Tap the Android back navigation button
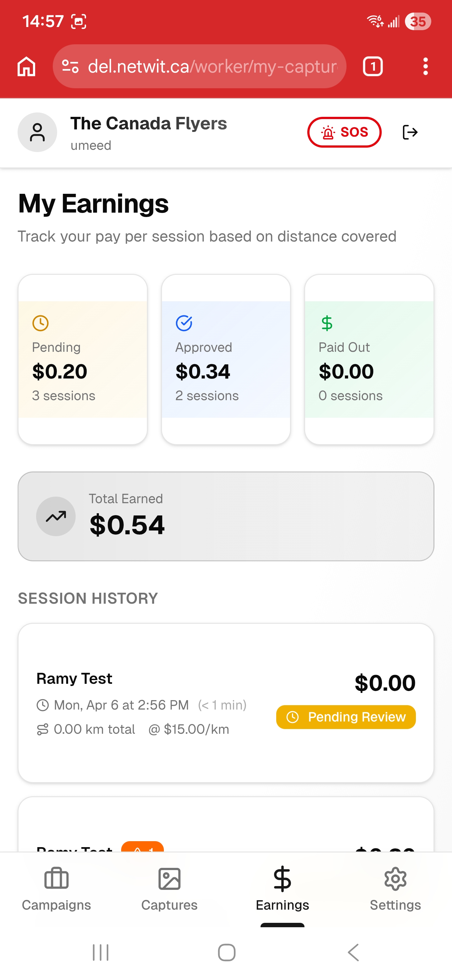This screenshot has height=980, width=452. point(353,953)
